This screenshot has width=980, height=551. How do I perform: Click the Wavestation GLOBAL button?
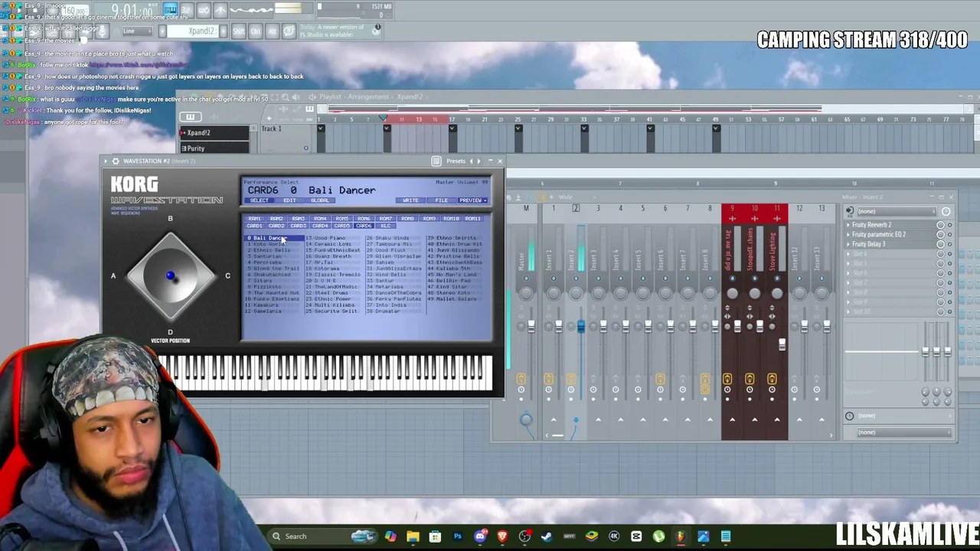320,201
